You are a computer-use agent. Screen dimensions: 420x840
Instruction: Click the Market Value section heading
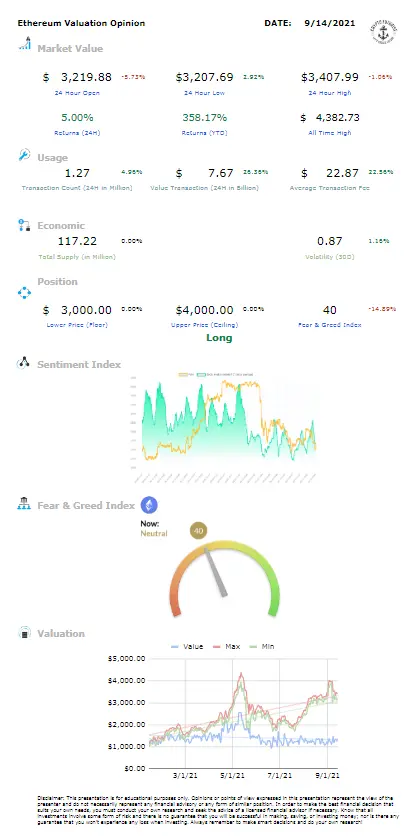[x=70, y=48]
